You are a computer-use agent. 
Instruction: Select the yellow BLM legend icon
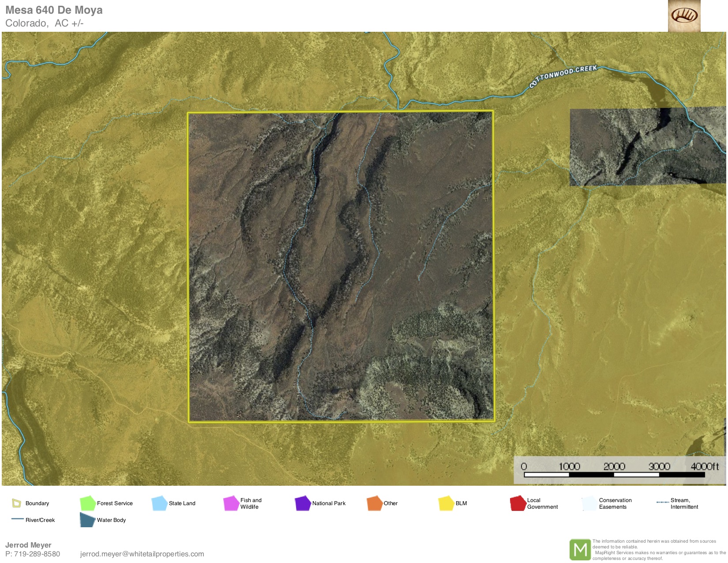[x=446, y=503]
